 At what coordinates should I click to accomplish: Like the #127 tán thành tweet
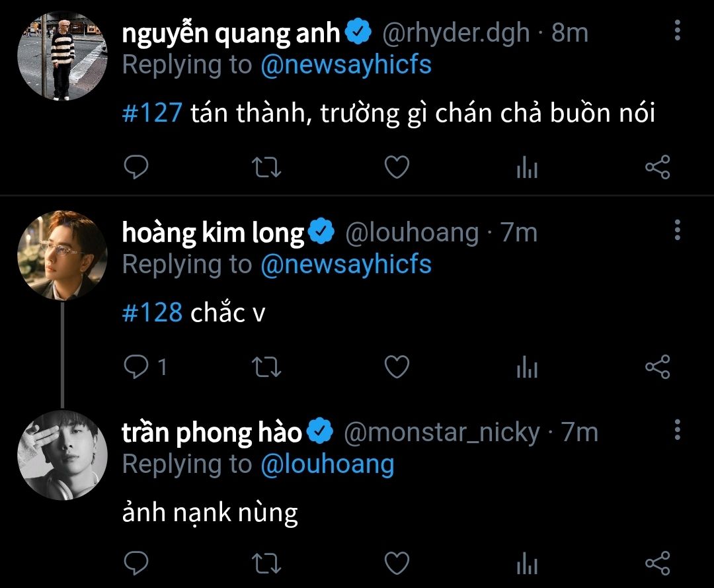pos(397,167)
